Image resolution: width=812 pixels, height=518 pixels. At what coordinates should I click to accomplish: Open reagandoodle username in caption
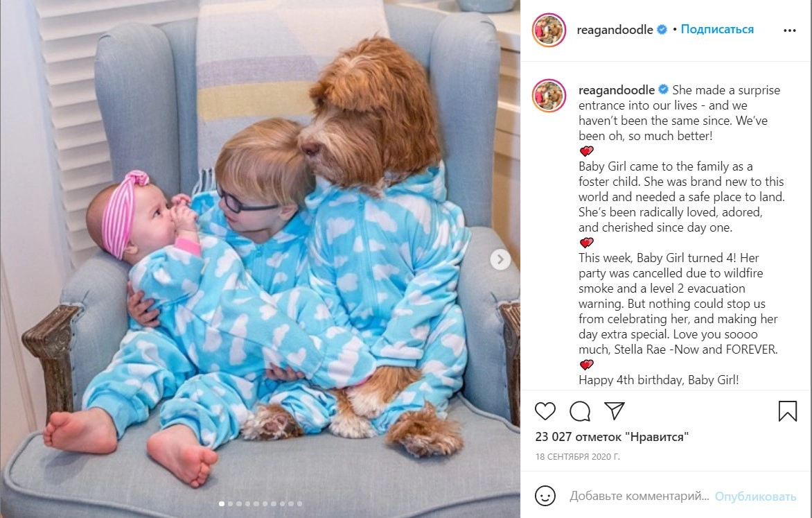click(x=616, y=90)
